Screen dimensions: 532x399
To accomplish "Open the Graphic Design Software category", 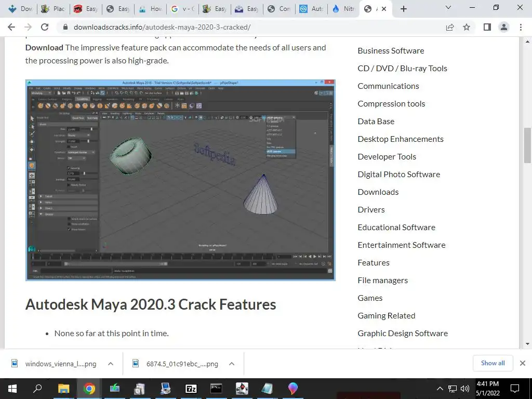I will [403, 333].
